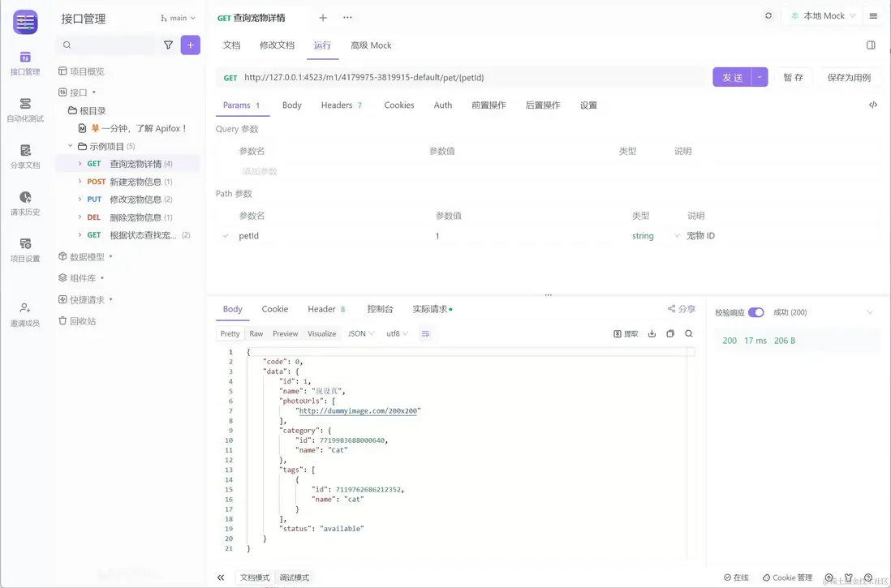Screen dimensions: 891x588
Task: Open 回收站 in the sidebar
Action: click(77, 321)
